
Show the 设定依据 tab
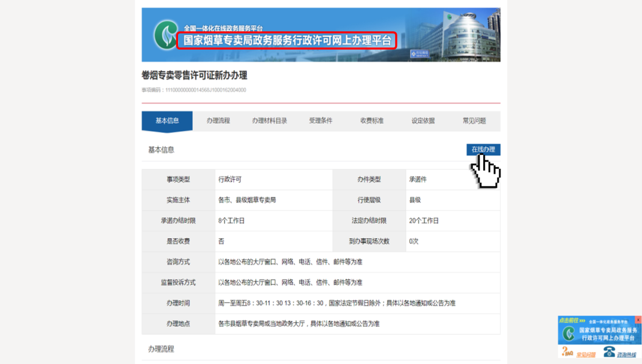tap(423, 121)
